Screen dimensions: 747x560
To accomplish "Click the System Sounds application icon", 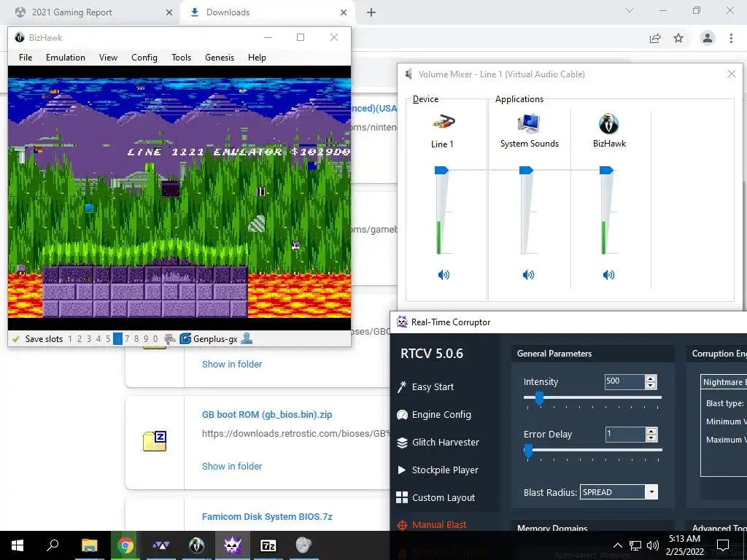I will pyautogui.click(x=529, y=122).
